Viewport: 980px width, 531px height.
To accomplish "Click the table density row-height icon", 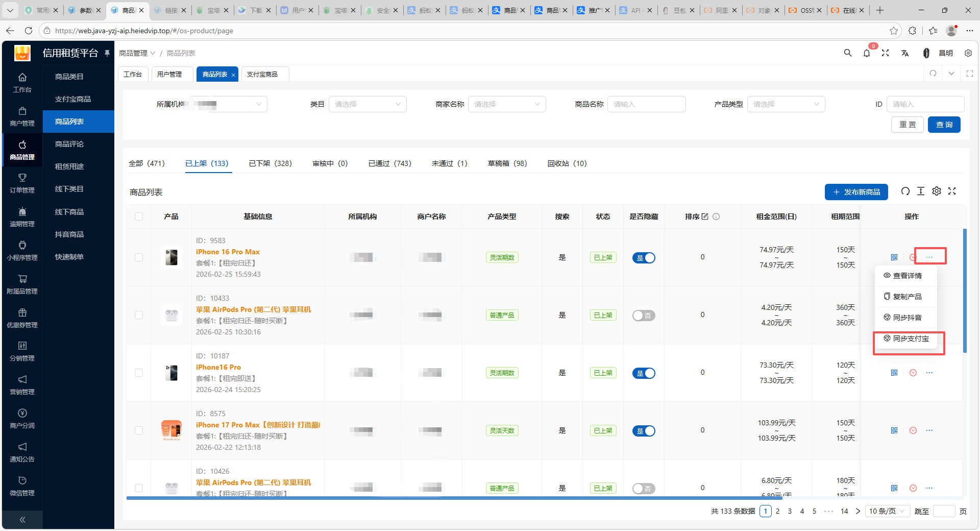I will [921, 191].
